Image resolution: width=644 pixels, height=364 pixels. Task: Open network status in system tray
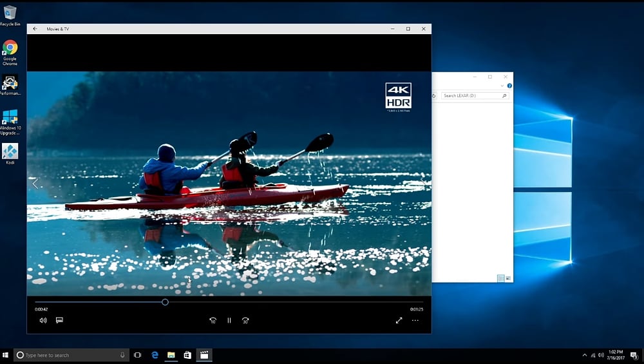pyautogui.click(x=593, y=355)
